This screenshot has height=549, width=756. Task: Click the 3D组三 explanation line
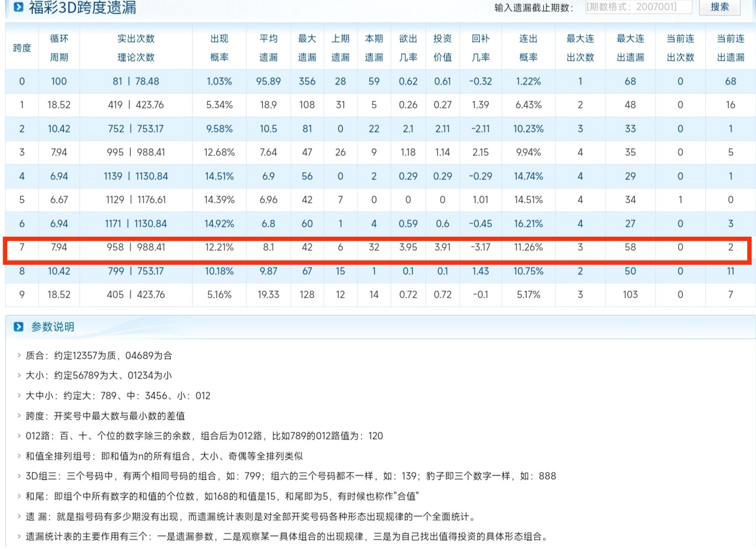[x=291, y=476]
